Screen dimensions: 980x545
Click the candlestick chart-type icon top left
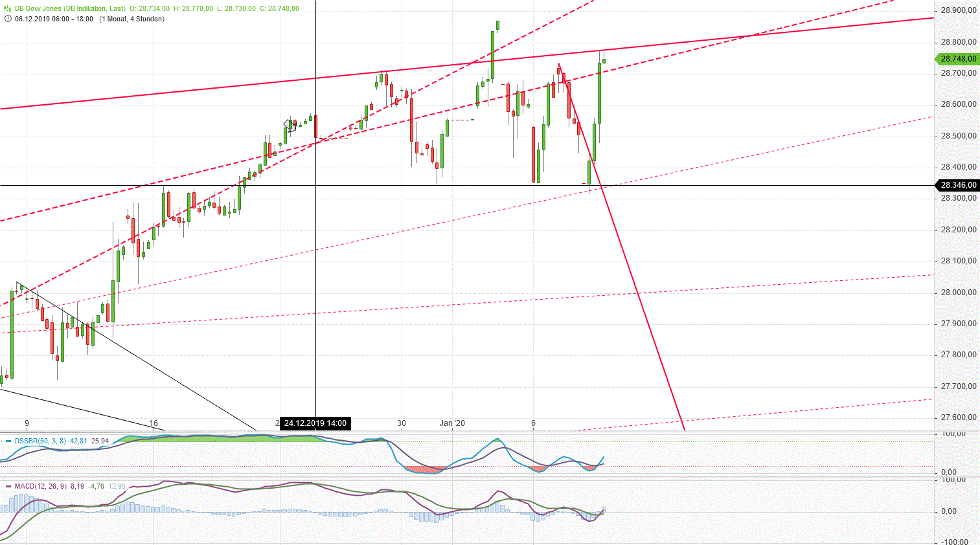point(7,9)
